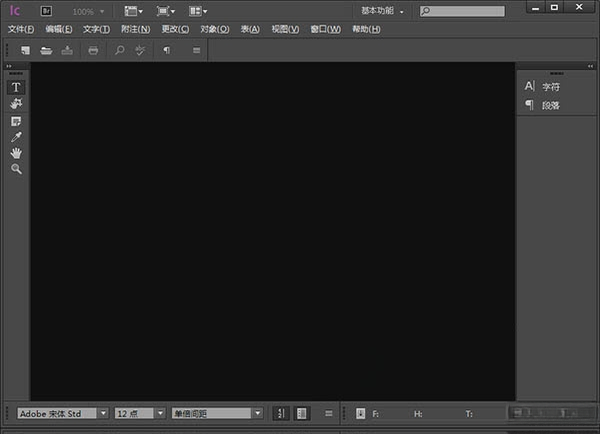The height and width of the screenshot is (434, 600).
Task: Open the bottom bar options menu
Action: 328,413
